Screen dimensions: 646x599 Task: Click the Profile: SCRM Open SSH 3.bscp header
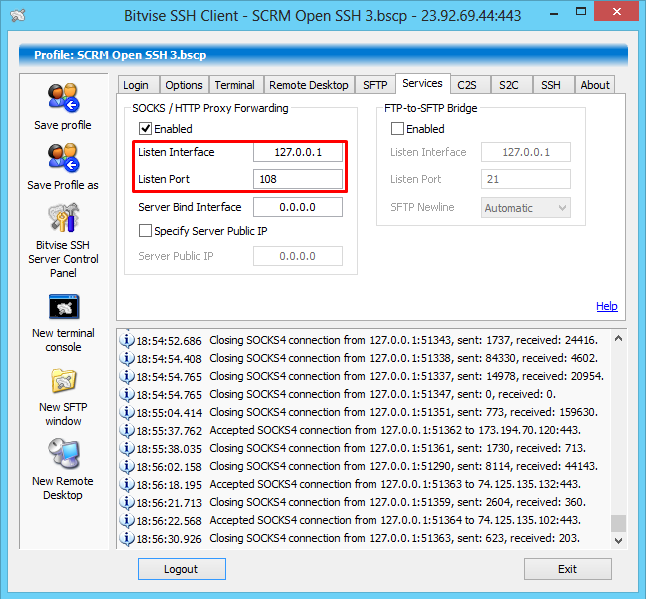pyautogui.click(x=323, y=55)
